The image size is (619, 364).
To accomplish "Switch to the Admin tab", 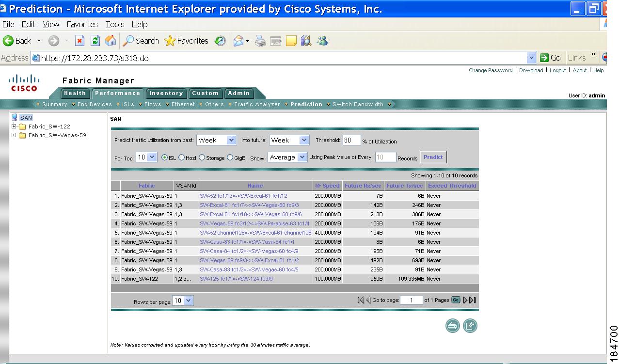I will pos(238,93).
